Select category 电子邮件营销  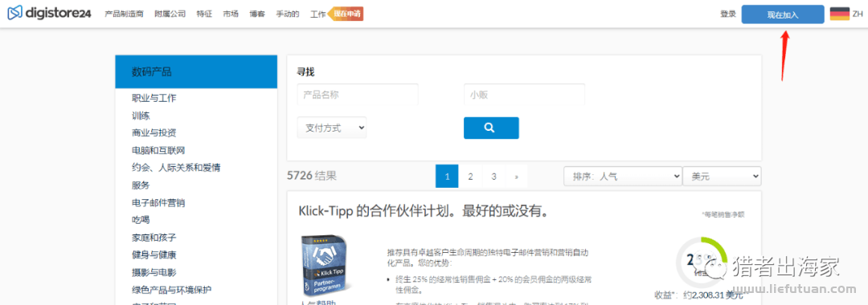pyautogui.click(x=158, y=203)
